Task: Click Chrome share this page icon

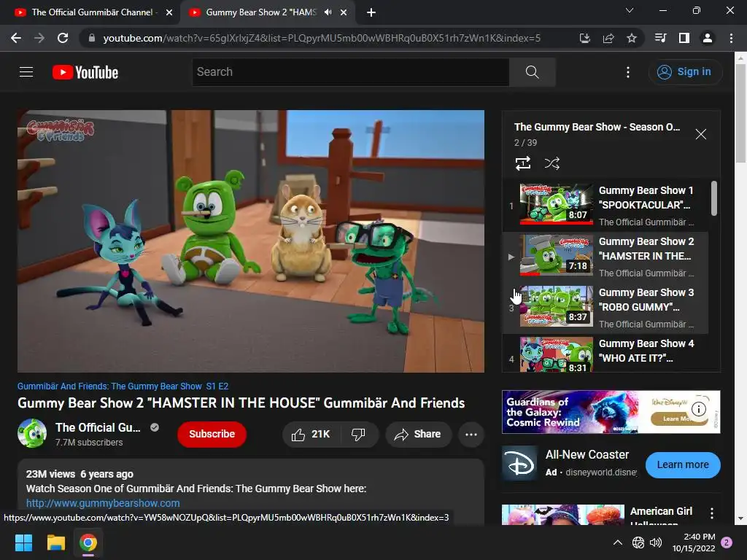Action: (608, 38)
